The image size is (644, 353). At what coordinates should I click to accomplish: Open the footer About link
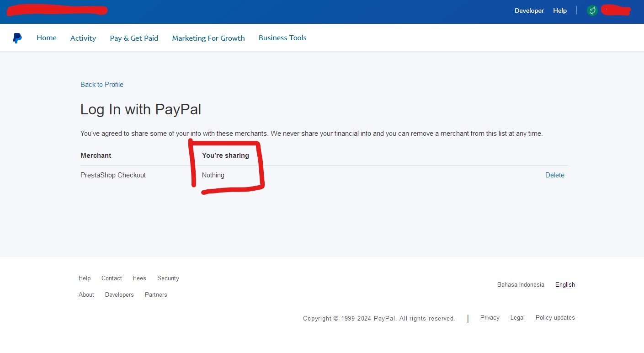(x=86, y=295)
